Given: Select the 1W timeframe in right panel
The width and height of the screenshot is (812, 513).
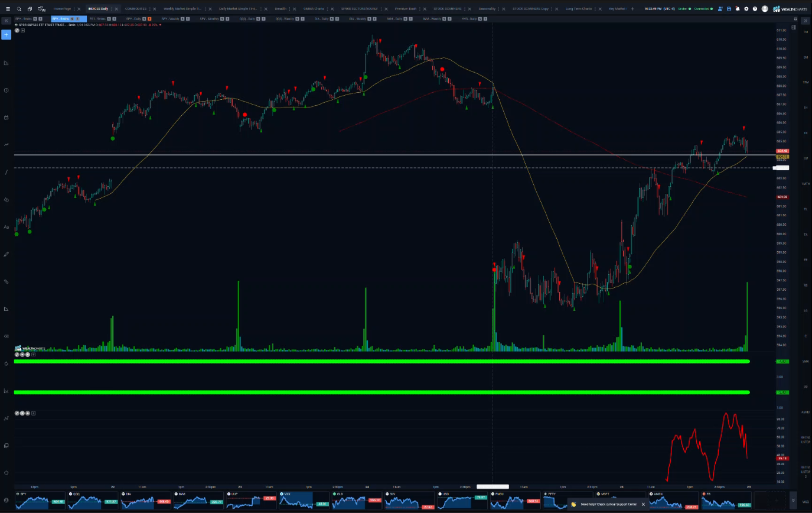Looking at the screenshot, I should [x=806, y=158].
